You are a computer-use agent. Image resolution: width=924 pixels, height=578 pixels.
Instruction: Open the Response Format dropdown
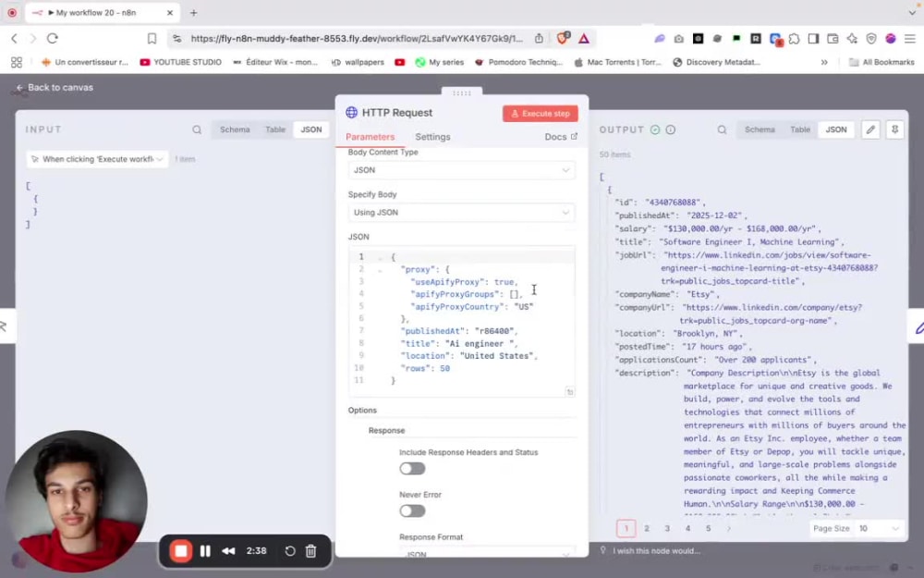461,553
